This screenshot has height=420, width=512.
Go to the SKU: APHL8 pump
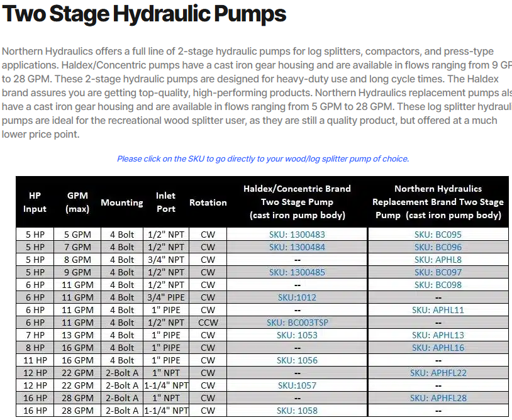click(438, 260)
